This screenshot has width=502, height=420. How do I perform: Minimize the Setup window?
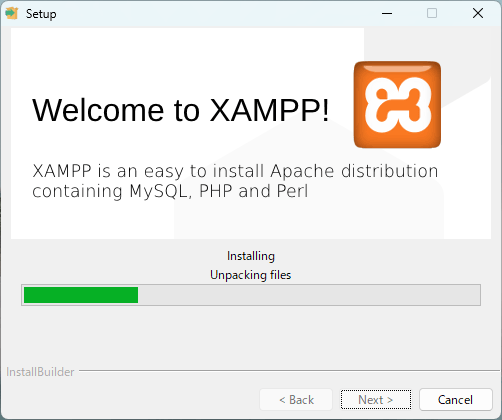point(387,14)
